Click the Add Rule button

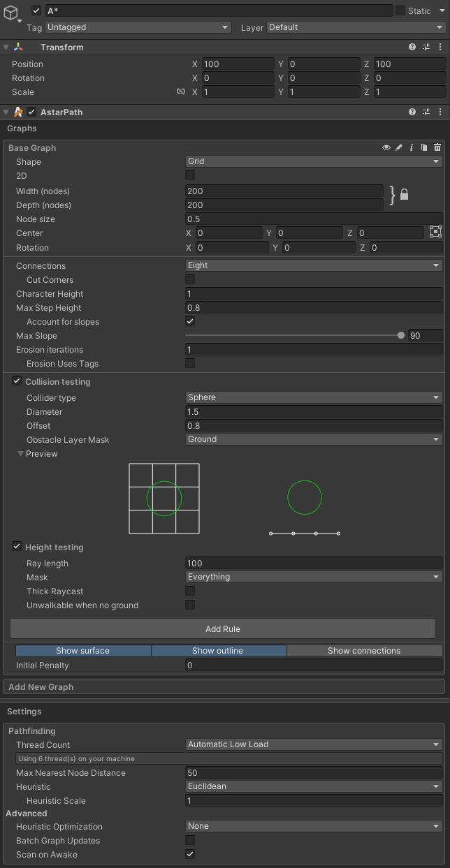(223, 628)
